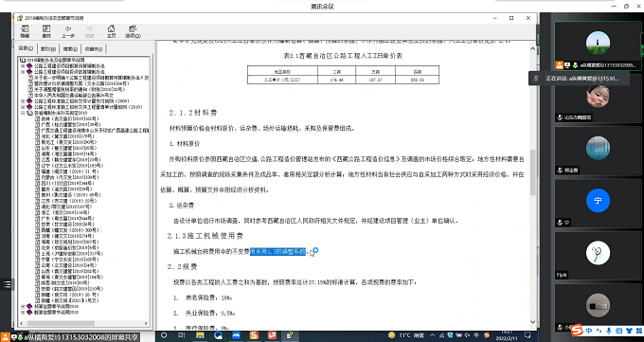Switch to the 索引 (Index) tab
Screen dimensions: 644x342
tap(48, 49)
